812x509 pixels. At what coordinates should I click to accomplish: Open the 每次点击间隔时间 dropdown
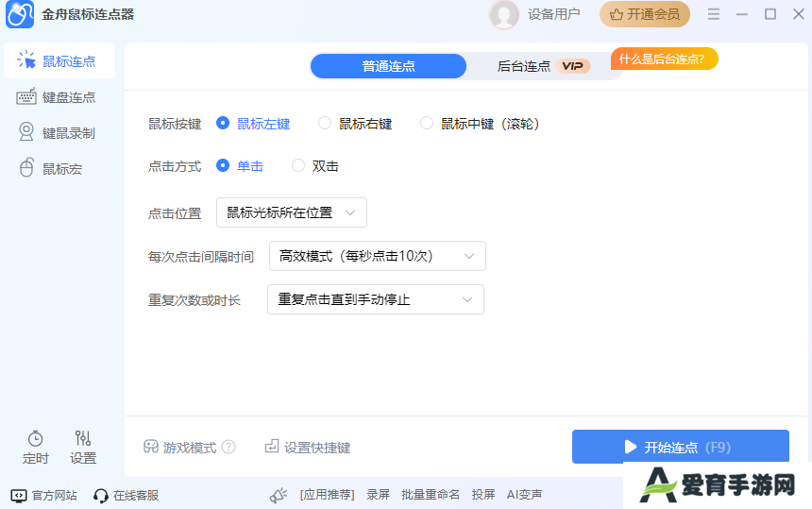click(378, 256)
